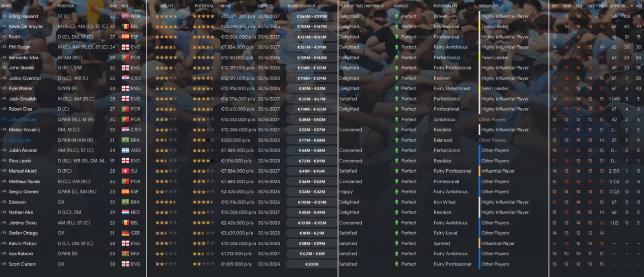The height and width of the screenshot is (277, 644).
Task: Click Nathan Aké's 'Highly Influential Player' hierarchy
Action: (505, 212)
